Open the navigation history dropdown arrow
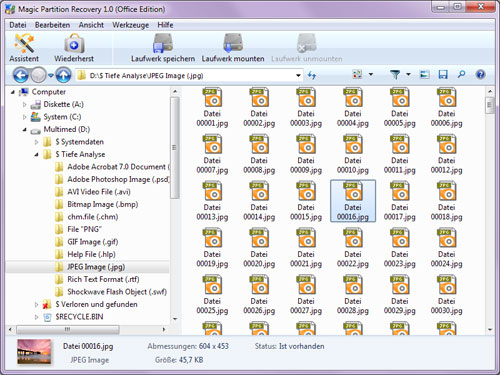Viewport: 500px width, 375px height. coord(51,76)
